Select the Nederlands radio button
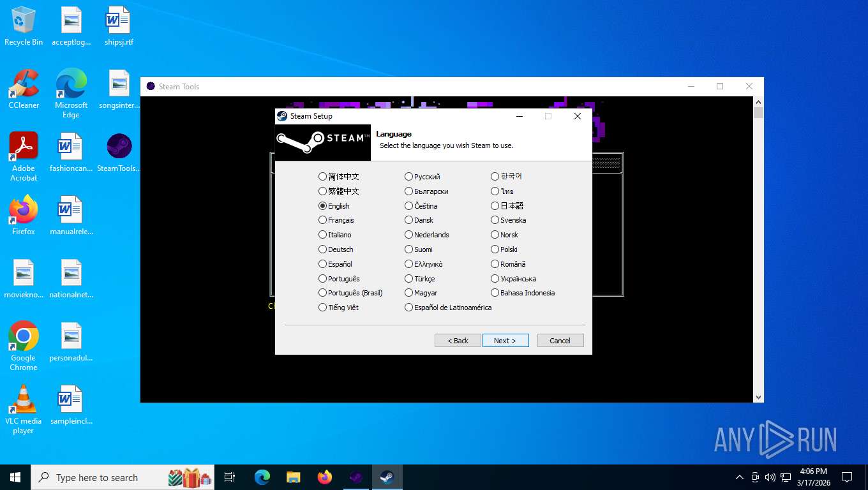868x490 pixels. tap(427, 235)
